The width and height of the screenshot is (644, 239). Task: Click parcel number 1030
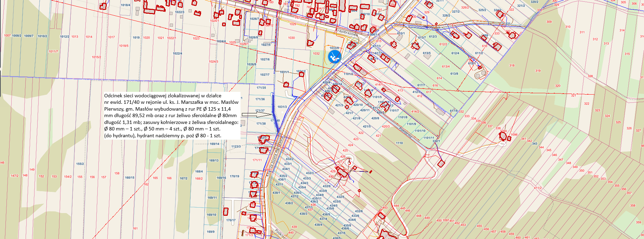(291, 38)
